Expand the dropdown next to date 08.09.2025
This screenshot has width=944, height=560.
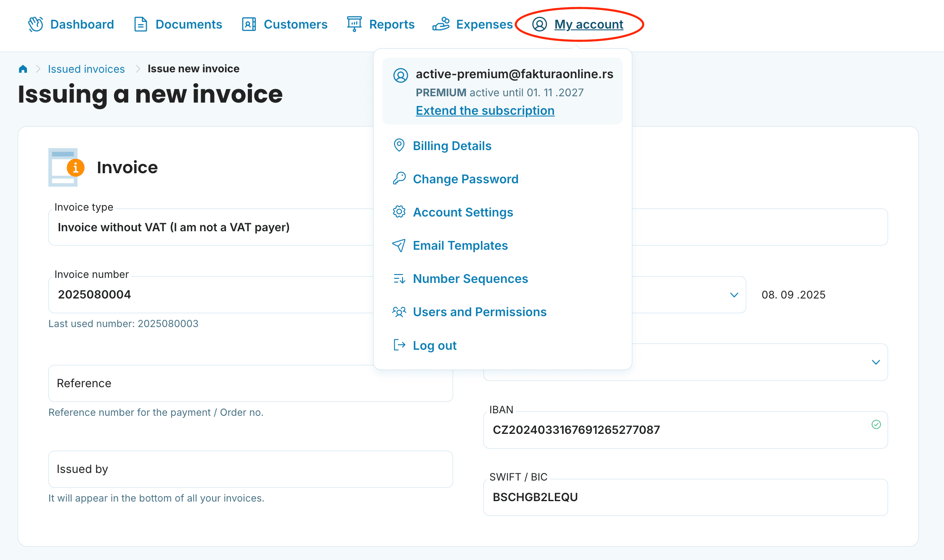pyautogui.click(x=734, y=295)
